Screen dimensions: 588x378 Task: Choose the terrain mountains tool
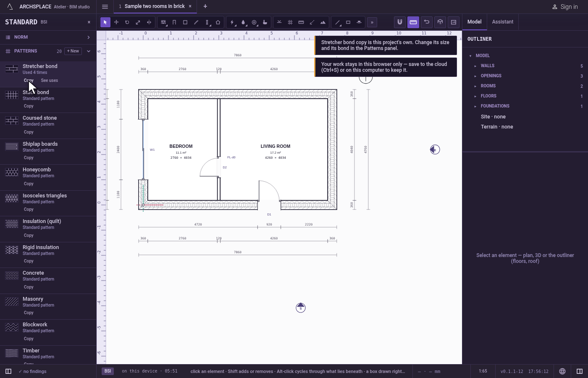(323, 22)
